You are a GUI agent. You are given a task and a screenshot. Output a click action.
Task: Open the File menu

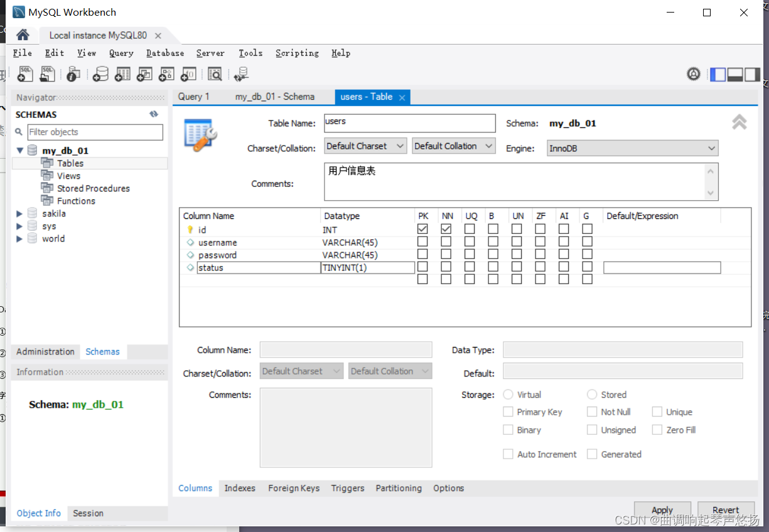[23, 53]
